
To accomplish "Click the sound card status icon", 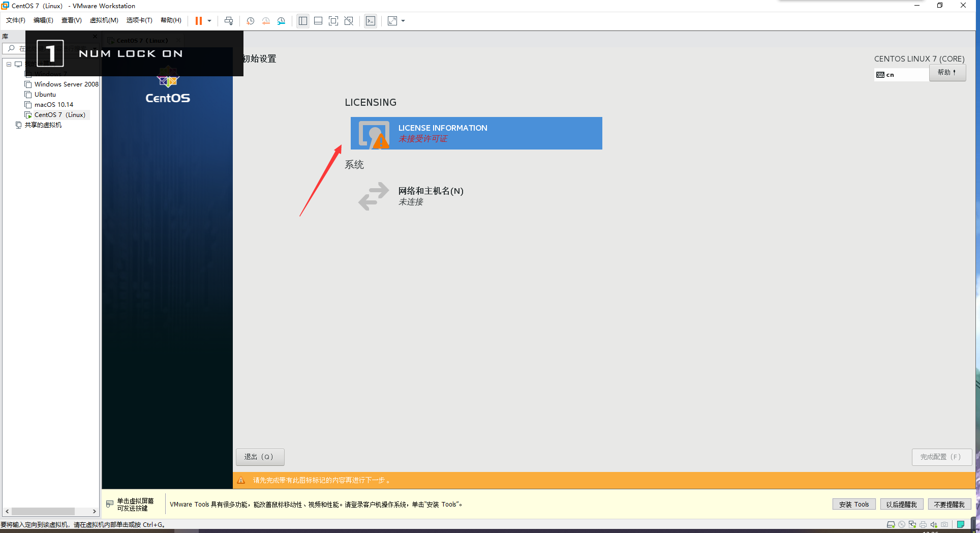I will click(934, 524).
